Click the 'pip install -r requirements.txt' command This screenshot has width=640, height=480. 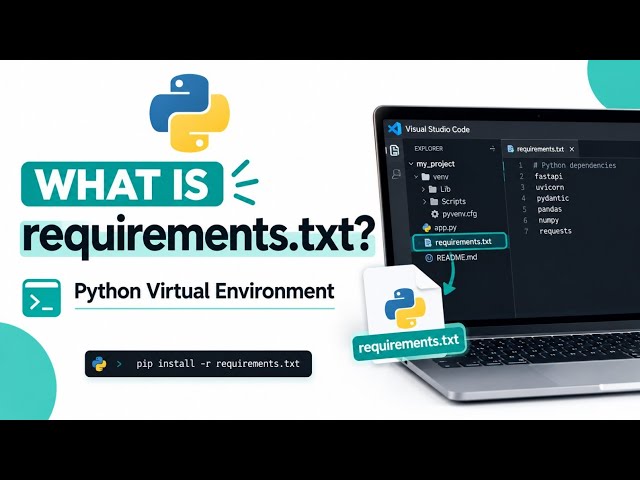pyautogui.click(x=218, y=364)
